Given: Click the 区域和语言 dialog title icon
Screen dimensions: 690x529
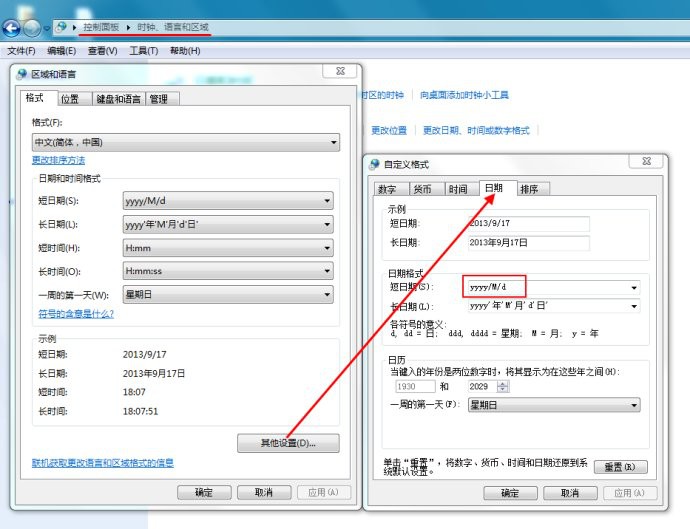Looking at the screenshot, I should [23, 74].
